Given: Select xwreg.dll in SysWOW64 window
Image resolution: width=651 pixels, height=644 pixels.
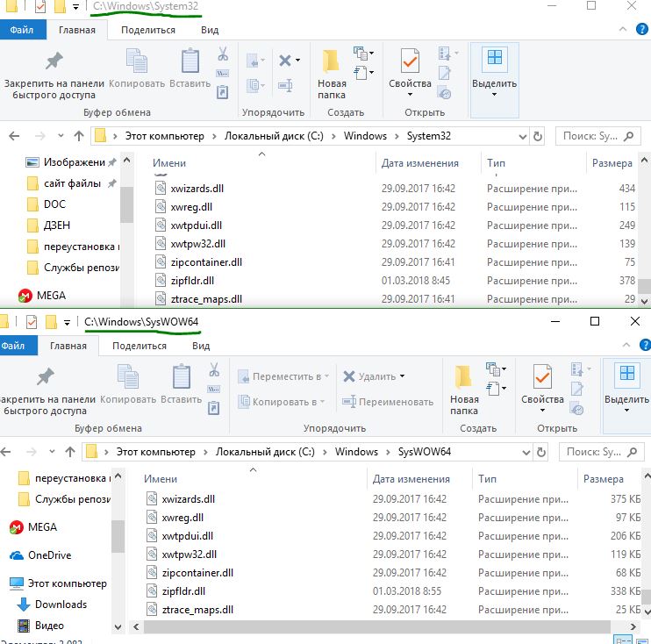Looking at the screenshot, I should (x=182, y=518).
